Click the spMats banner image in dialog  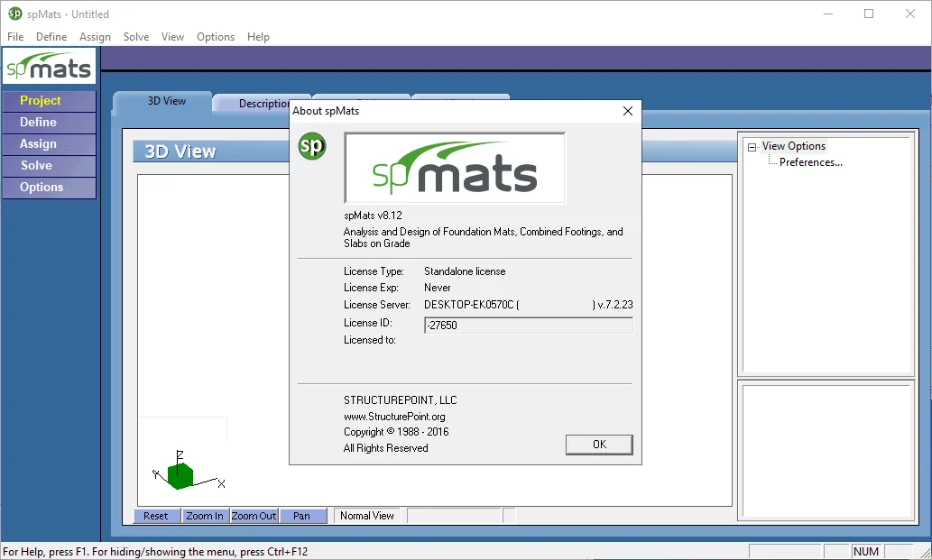tap(455, 168)
